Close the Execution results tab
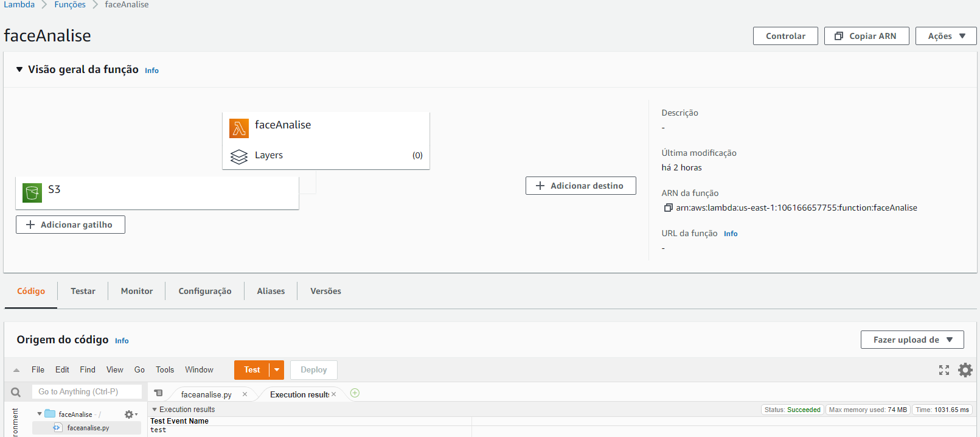 click(333, 394)
